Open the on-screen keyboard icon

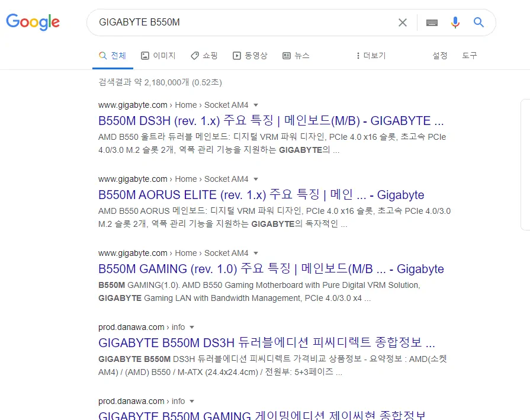[432, 23]
